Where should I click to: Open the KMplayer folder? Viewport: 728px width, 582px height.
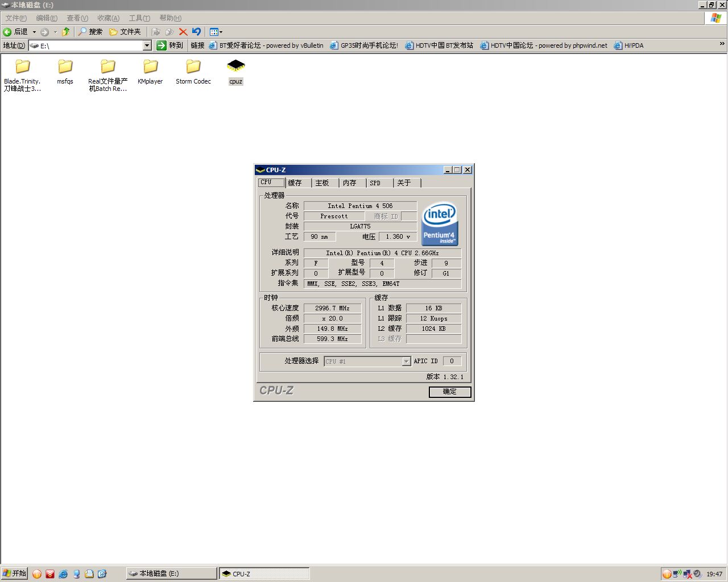pyautogui.click(x=150, y=72)
